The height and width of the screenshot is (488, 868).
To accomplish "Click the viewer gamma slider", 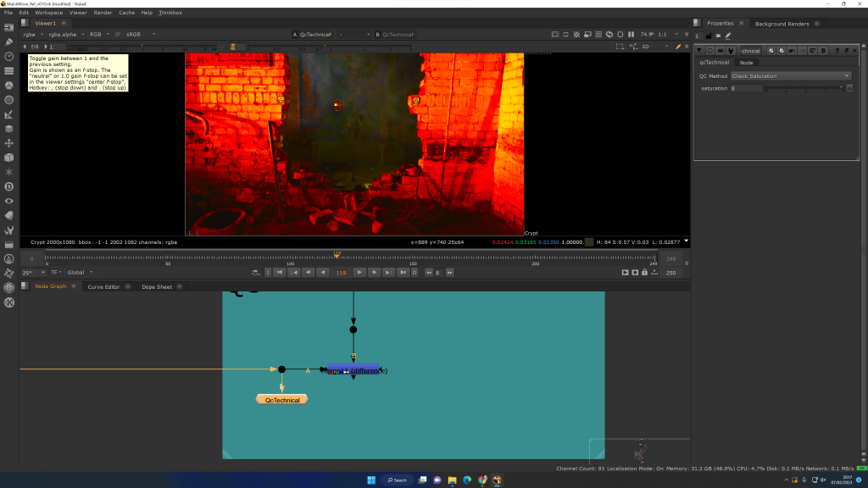I will 330,47.
